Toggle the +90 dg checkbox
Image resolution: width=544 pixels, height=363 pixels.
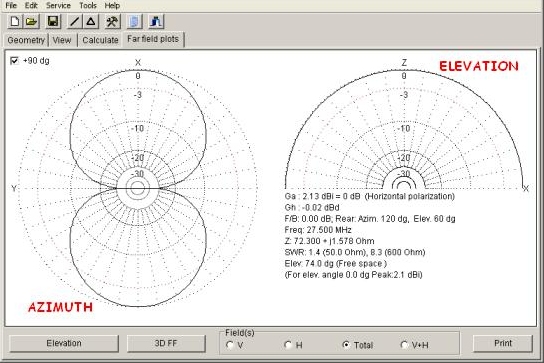coord(14,61)
